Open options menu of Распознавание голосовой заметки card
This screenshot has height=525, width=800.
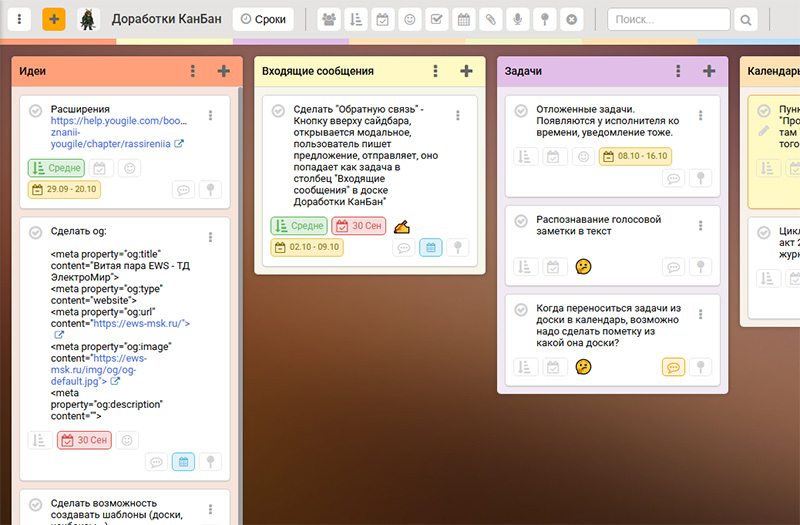click(701, 226)
